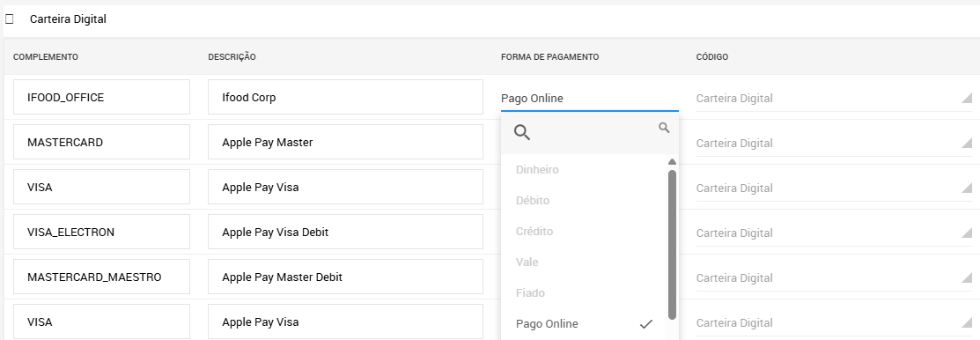Click the IFOOD_OFFICE complemento field
980x340 pixels.
pyautogui.click(x=101, y=97)
